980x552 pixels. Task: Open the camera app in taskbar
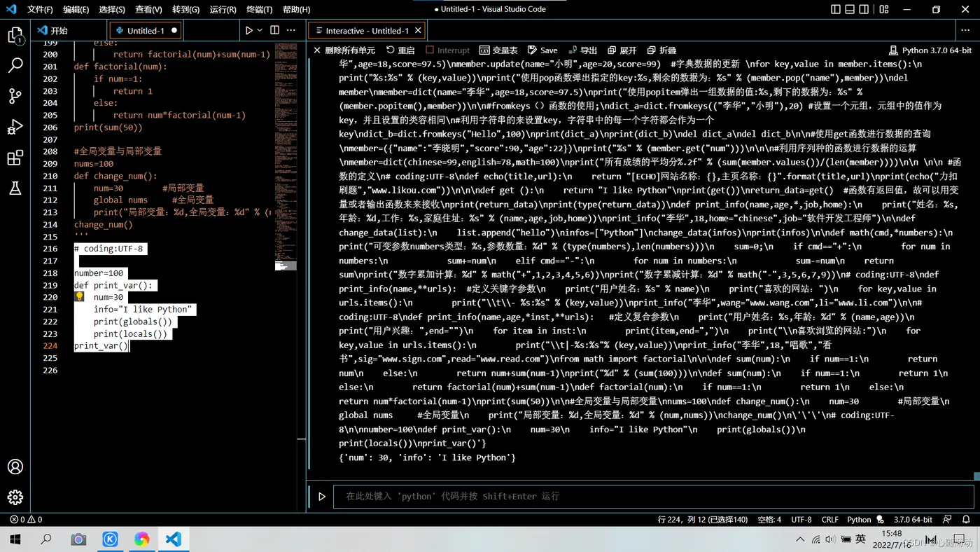click(78, 539)
